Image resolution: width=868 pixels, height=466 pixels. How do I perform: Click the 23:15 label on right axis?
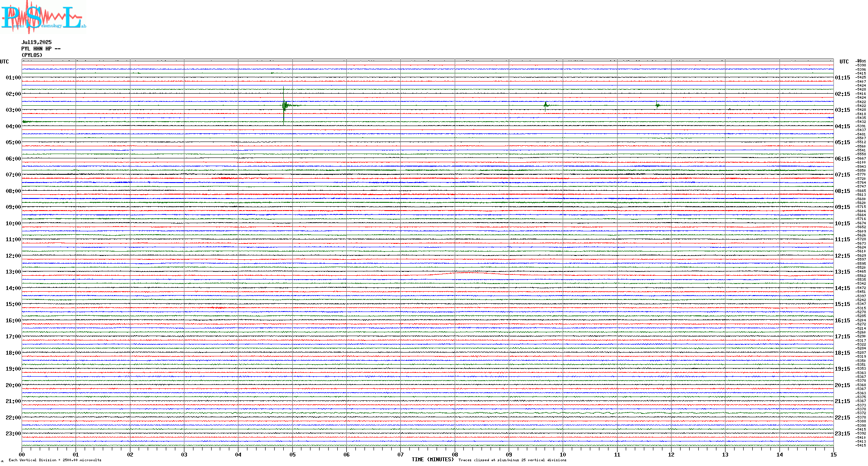(x=843, y=434)
